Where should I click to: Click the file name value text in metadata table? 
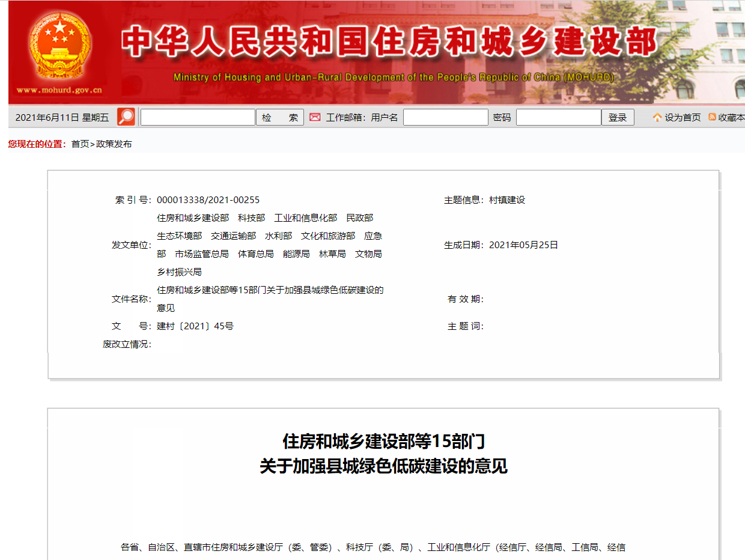click(x=270, y=299)
